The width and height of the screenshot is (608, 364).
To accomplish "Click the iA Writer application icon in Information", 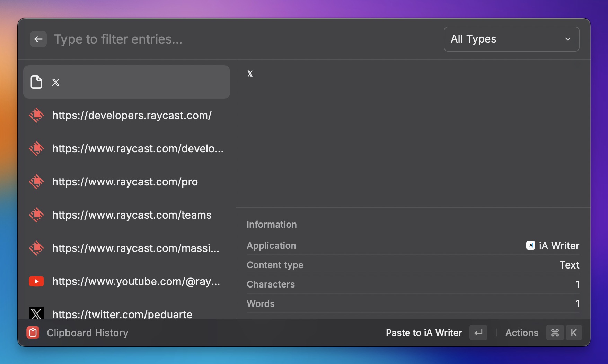I will click(530, 245).
